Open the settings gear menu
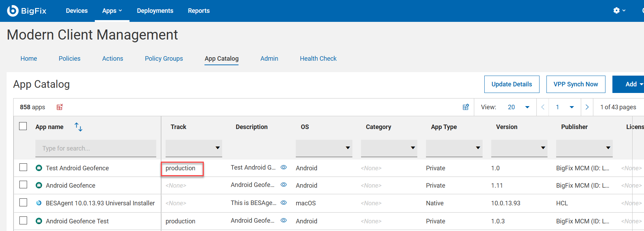This screenshot has width=644, height=231. pos(619,10)
